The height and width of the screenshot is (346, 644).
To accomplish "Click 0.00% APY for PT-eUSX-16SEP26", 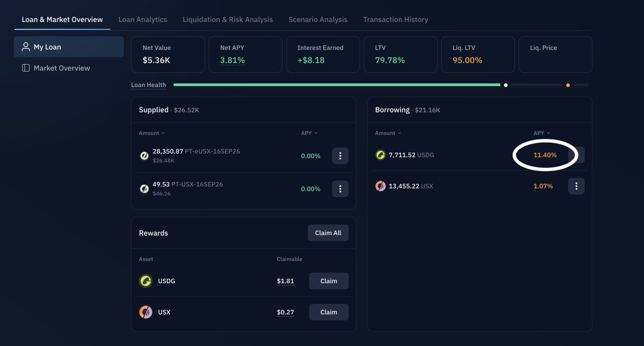I will pos(310,156).
